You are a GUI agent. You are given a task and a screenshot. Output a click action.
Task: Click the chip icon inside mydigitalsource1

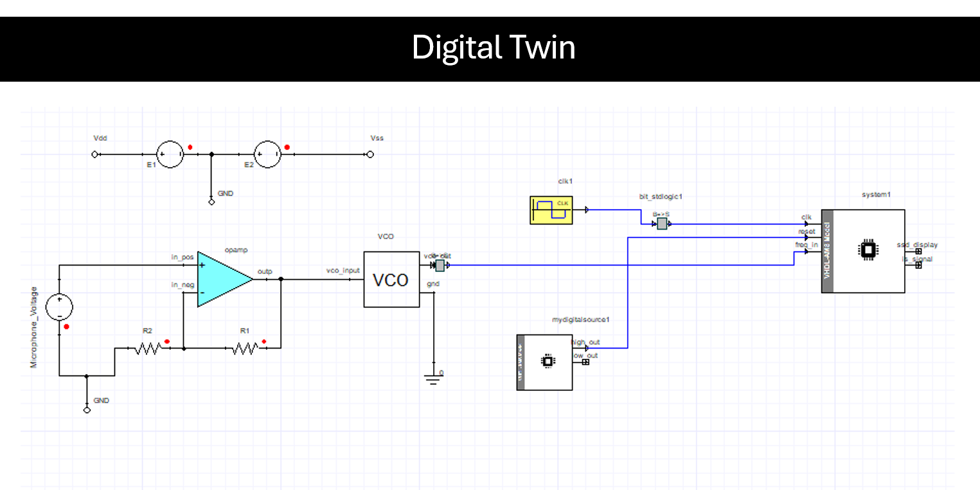[x=548, y=362]
